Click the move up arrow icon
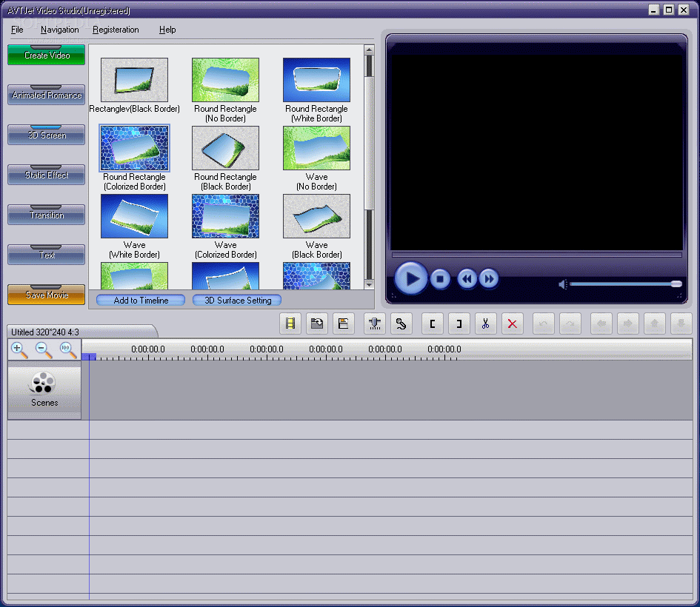This screenshot has height=607, width=700. (655, 323)
